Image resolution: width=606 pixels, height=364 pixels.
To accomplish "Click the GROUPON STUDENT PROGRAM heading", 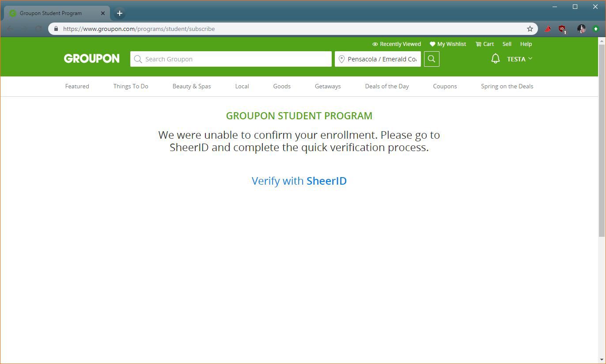I will click(299, 116).
